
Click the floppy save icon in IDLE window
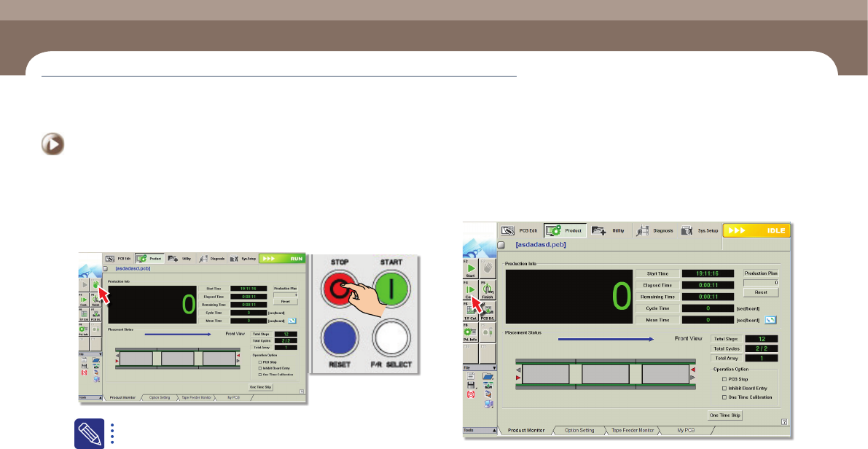tap(471, 385)
